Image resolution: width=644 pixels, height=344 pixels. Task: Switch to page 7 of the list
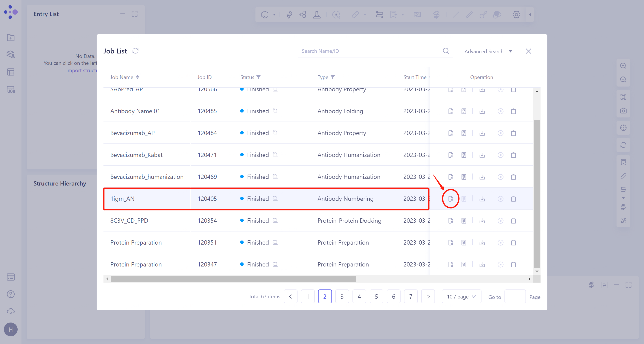coord(410,297)
